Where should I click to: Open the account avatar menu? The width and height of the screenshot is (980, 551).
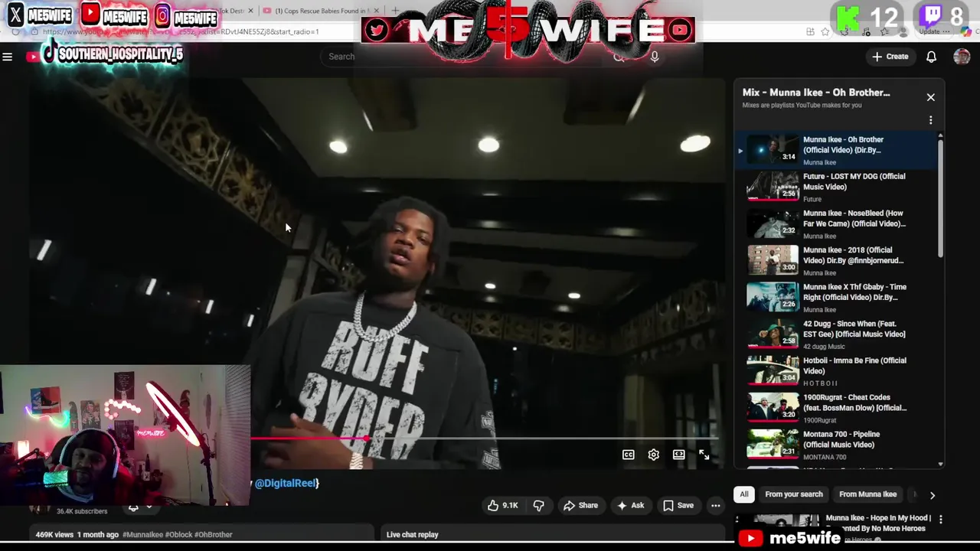[962, 57]
